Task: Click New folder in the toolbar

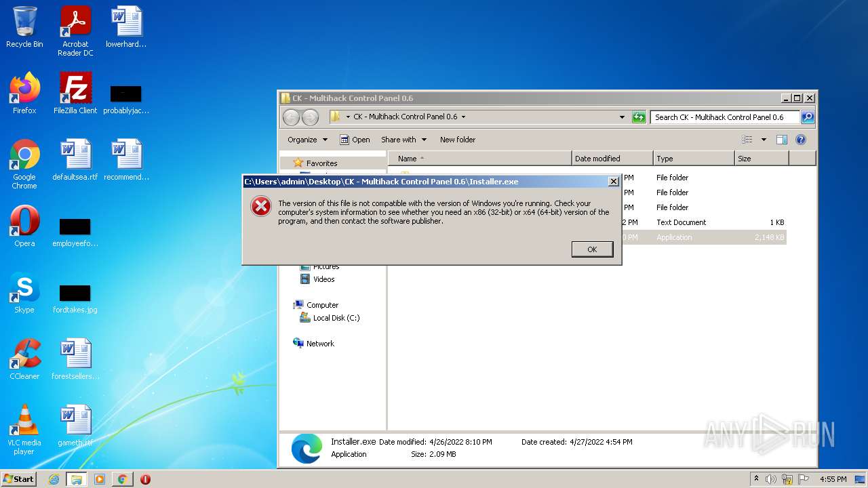Action: [x=458, y=140]
